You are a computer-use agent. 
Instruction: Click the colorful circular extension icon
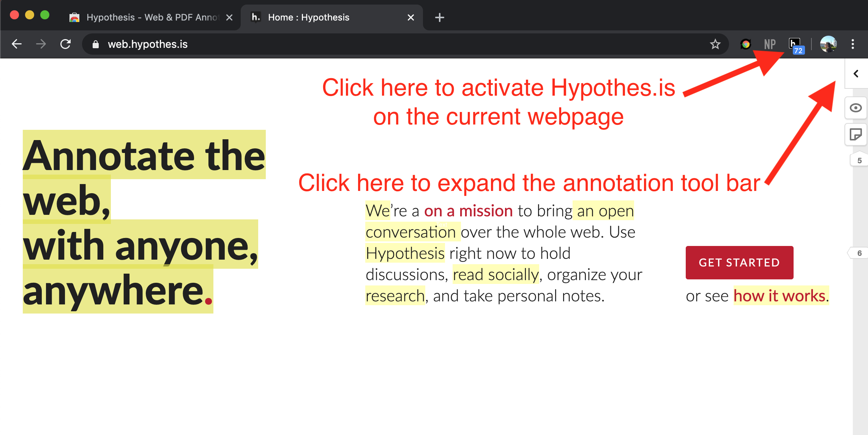(745, 44)
